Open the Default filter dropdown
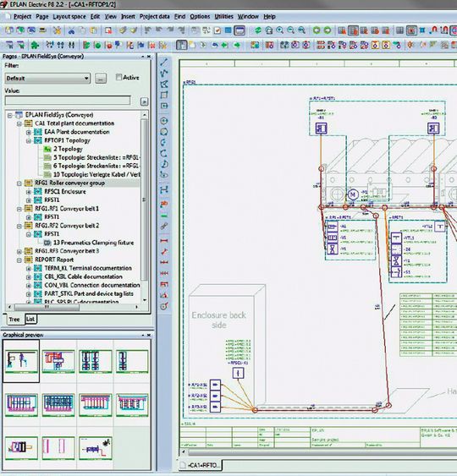This screenshot has width=457, height=476. point(47,79)
